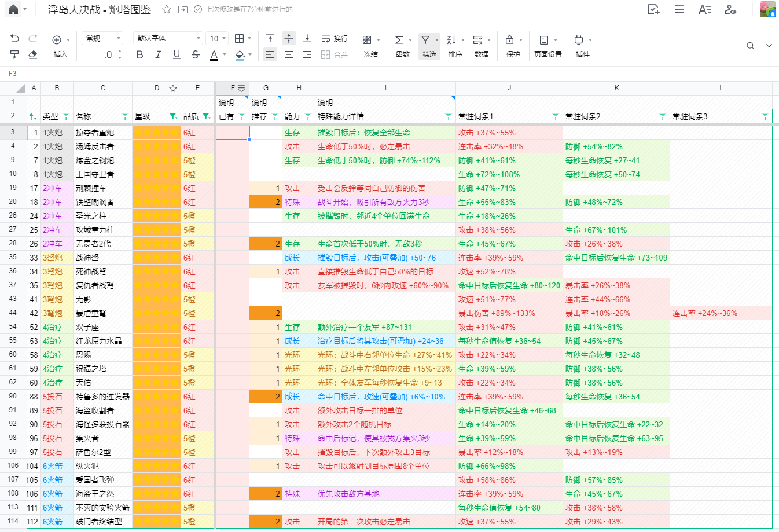Open the font size 10 dropdown

point(218,38)
